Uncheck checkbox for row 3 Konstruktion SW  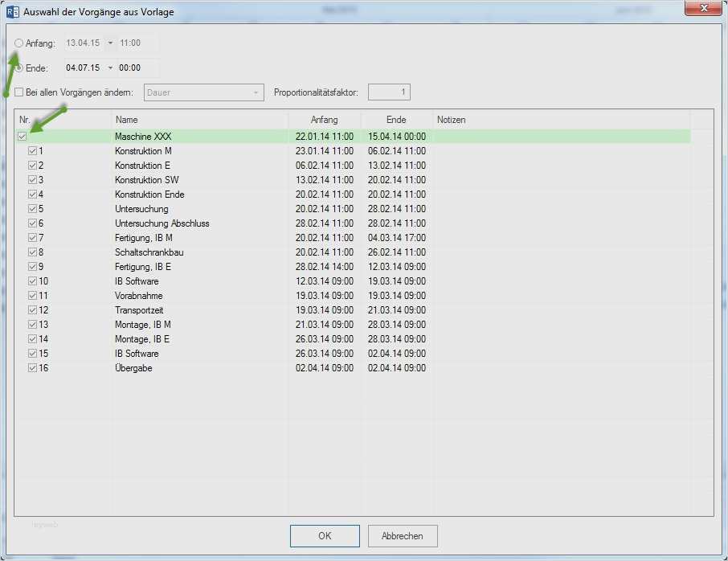[32, 180]
